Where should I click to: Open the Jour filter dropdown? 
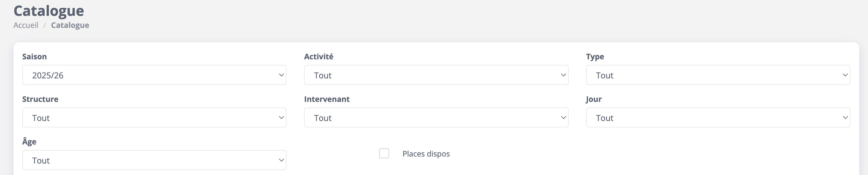point(718,117)
